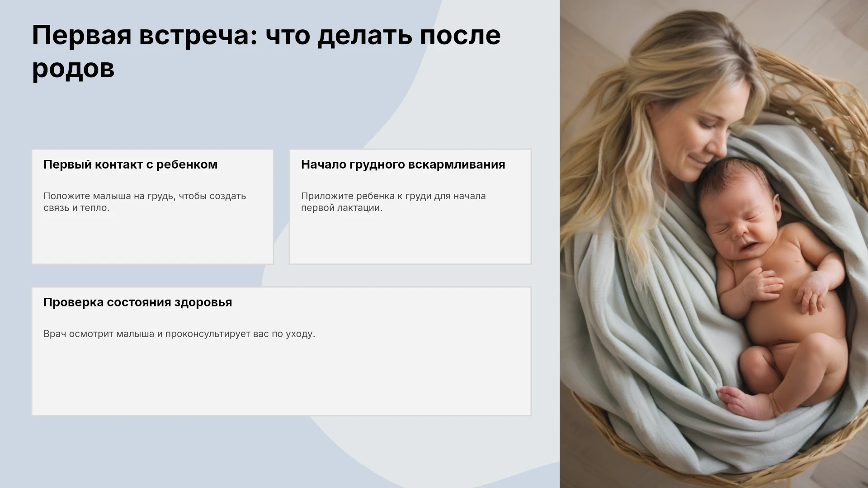
Task: Click the word "лактации" in the second card
Action: (x=362, y=208)
